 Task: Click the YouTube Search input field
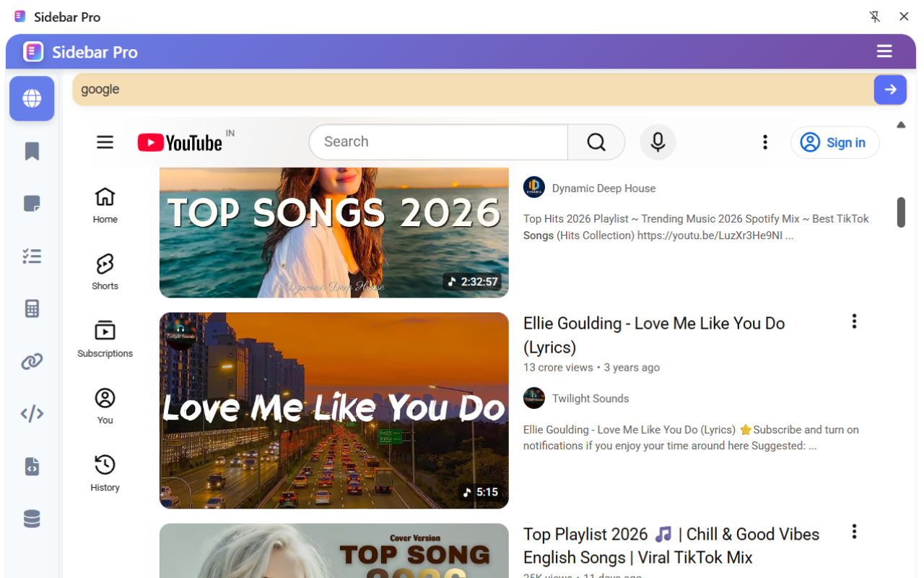(x=438, y=142)
